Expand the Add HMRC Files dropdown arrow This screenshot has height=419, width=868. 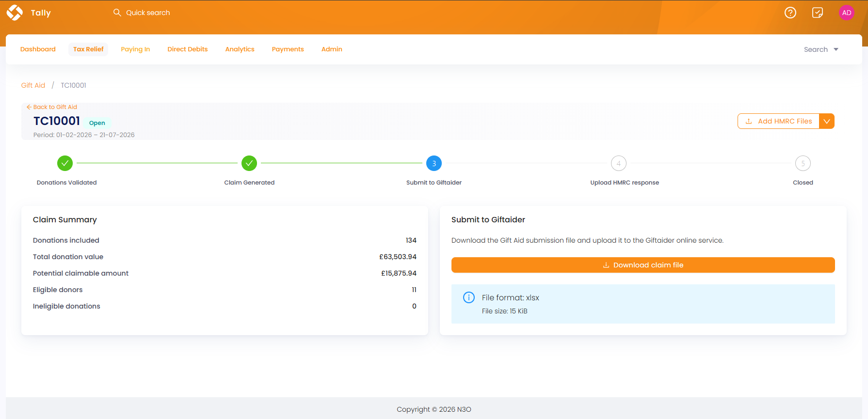[x=827, y=121]
